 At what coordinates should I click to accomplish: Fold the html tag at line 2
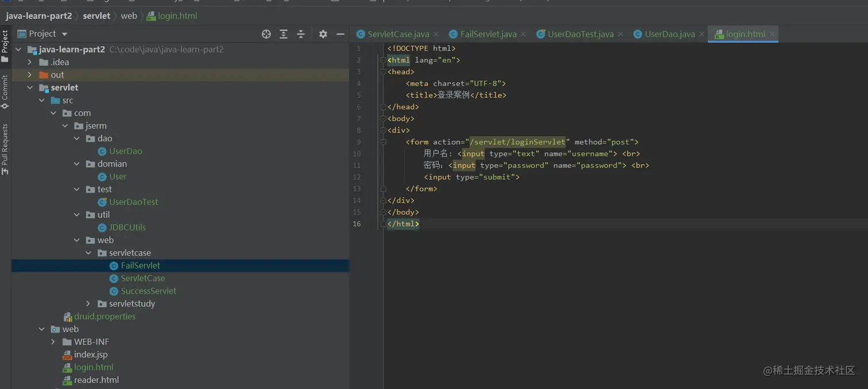point(382,60)
